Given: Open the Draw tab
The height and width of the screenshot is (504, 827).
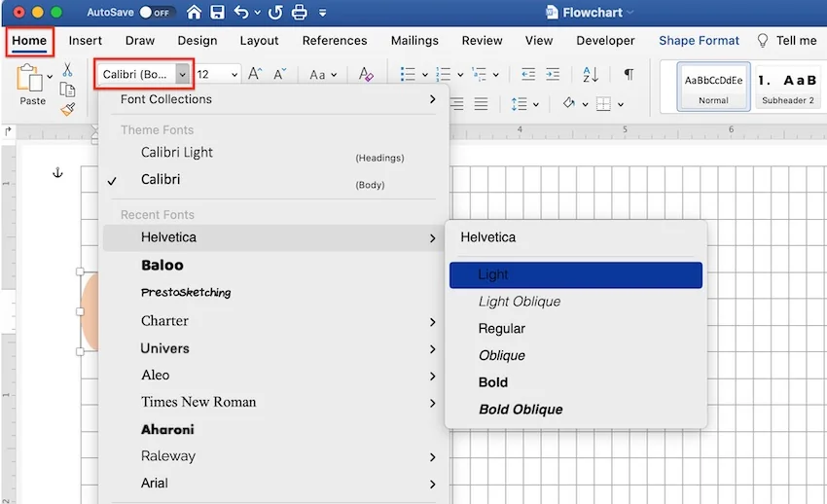Looking at the screenshot, I should tap(140, 41).
